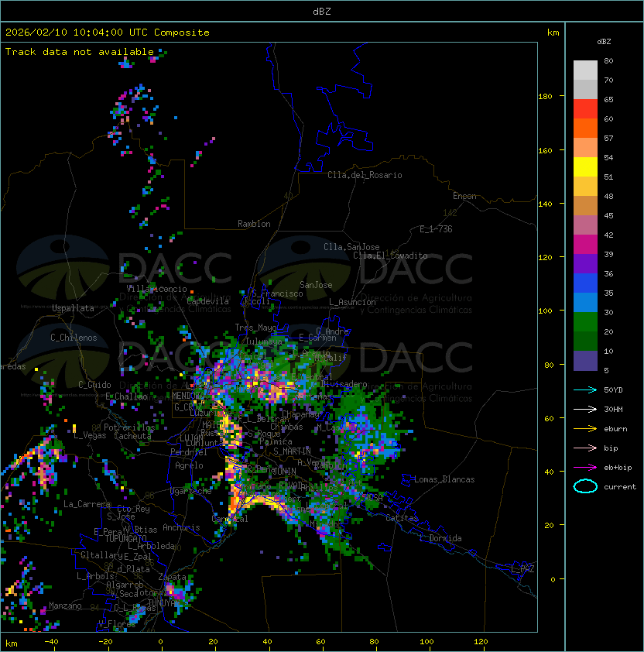Click the 'C_Guido' place label
Screen dimensions: 644x652
94,385
